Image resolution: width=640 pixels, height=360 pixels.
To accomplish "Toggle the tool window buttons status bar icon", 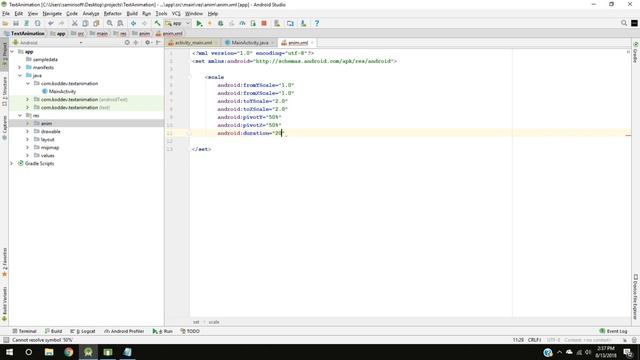I will (x=6, y=340).
